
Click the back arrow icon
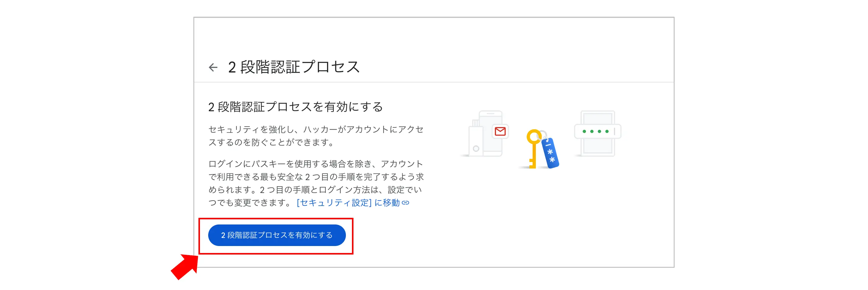pyautogui.click(x=213, y=67)
